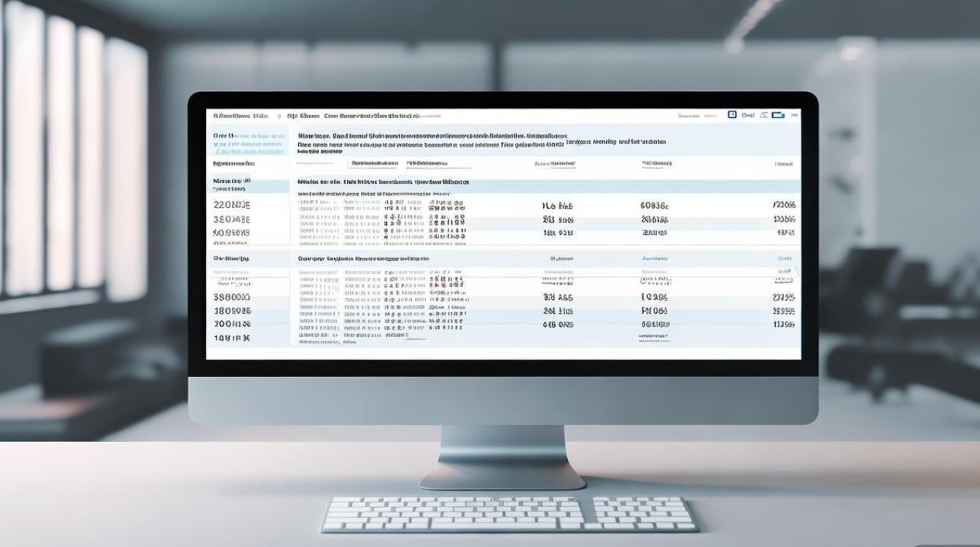The height and width of the screenshot is (547, 980).
Task: Click the fourth column header in the filter row
Action: coord(656,164)
